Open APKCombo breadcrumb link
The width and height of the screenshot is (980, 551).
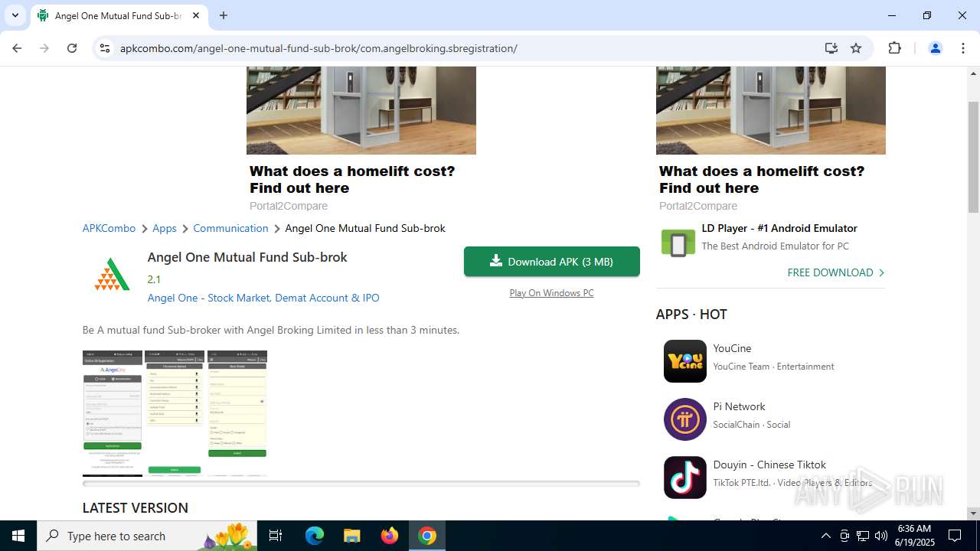coord(109,228)
